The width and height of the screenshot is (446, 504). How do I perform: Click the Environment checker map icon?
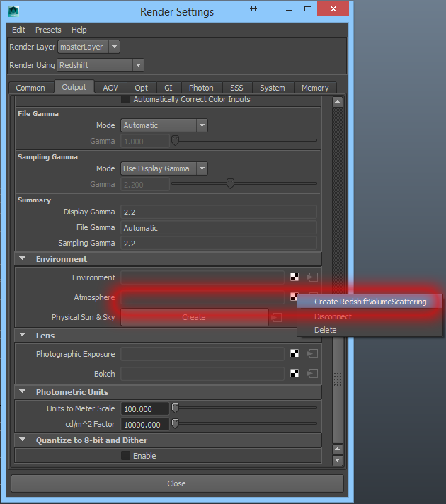pyautogui.click(x=294, y=277)
